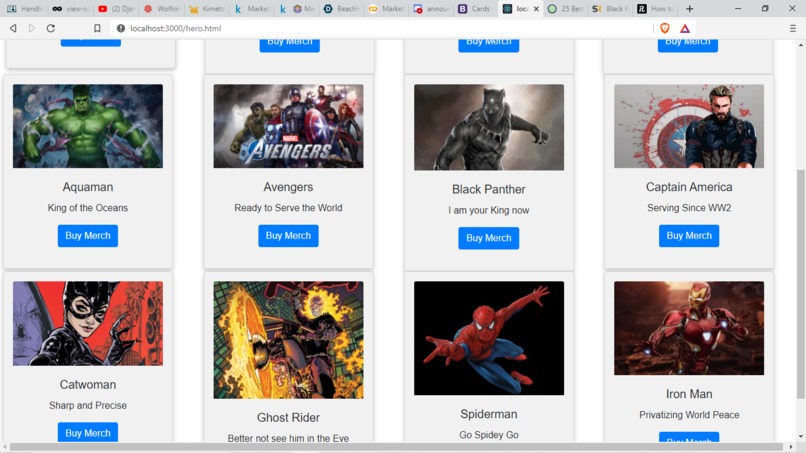Switch to the BeachH tab

tap(341, 9)
